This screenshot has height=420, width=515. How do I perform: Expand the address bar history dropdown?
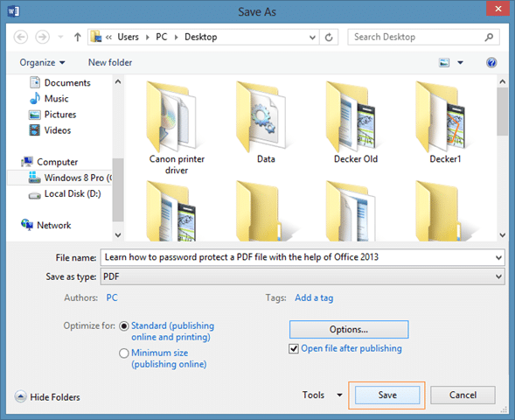[x=313, y=38]
